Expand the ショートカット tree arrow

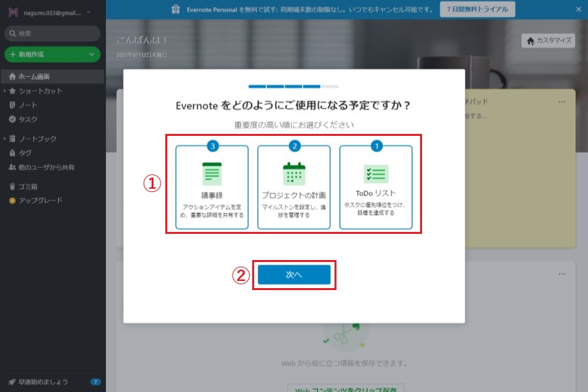point(5,91)
